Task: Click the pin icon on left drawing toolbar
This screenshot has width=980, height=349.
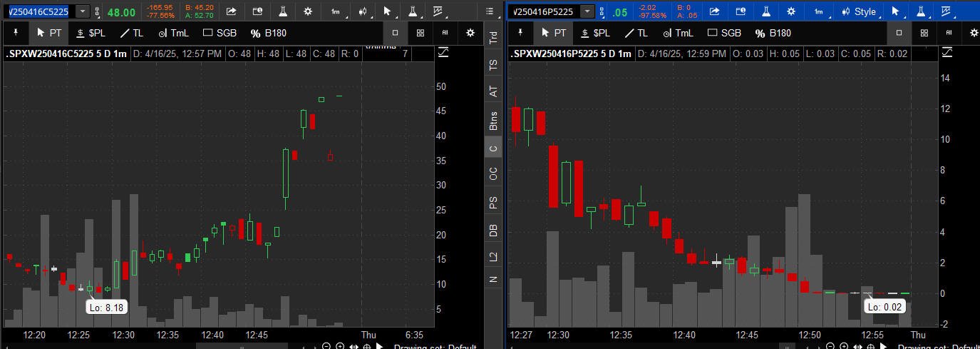Action: coord(15,33)
